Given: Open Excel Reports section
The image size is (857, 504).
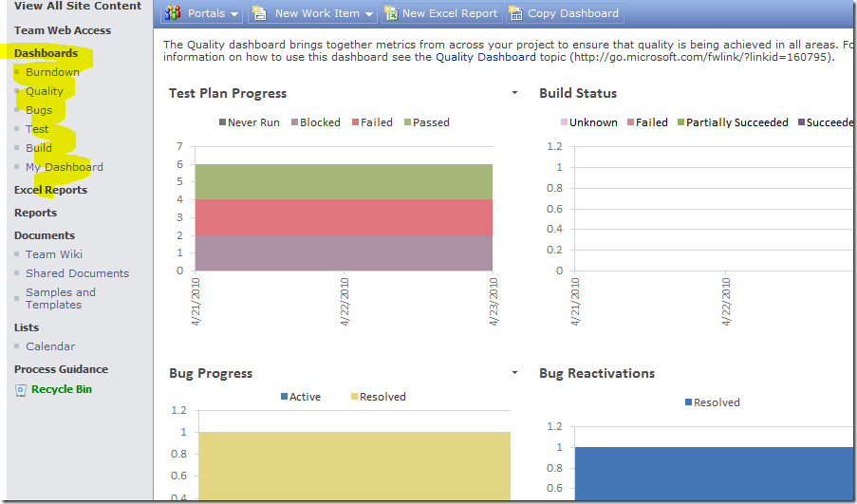Looking at the screenshot, I should 51,190.
